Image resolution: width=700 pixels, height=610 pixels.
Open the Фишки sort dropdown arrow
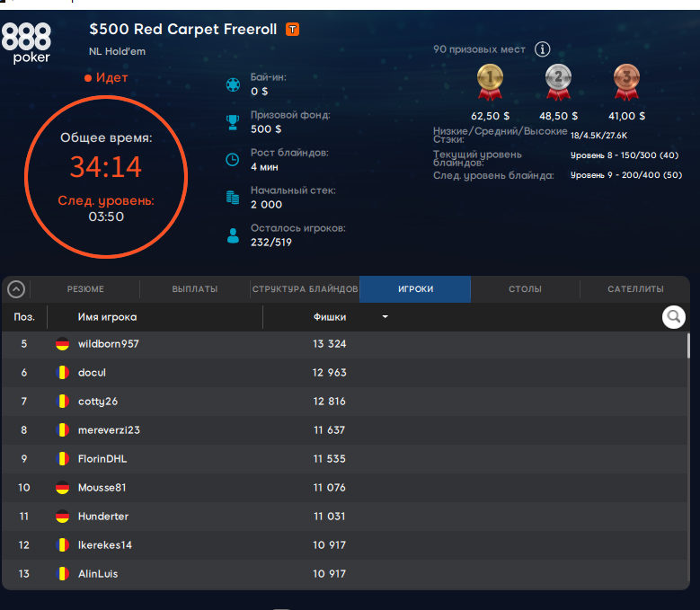click(x=385, y=317)
